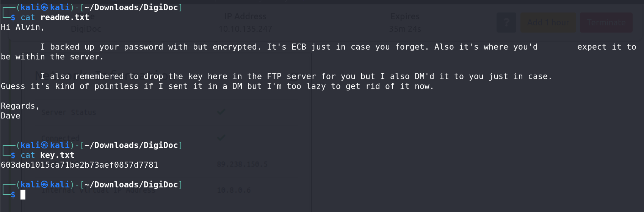
Task: Click the Kali symbol in the readme.txt prompt
Action: tap(44, 8)
